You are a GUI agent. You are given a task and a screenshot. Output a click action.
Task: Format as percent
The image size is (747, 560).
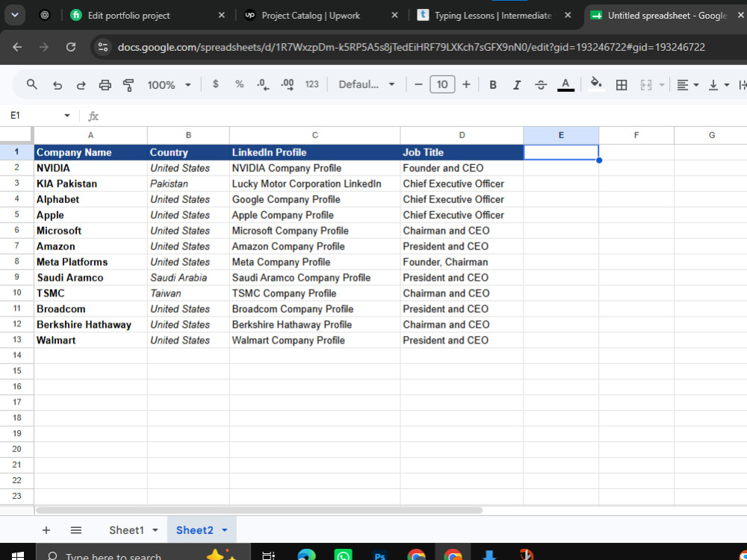tap(239, 84)
